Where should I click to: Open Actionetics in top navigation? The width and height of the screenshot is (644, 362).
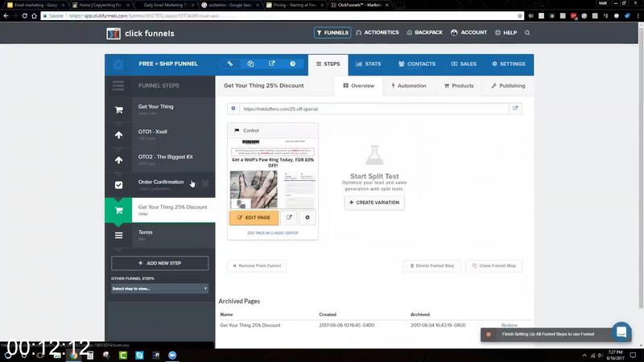(x=377, y=32)
